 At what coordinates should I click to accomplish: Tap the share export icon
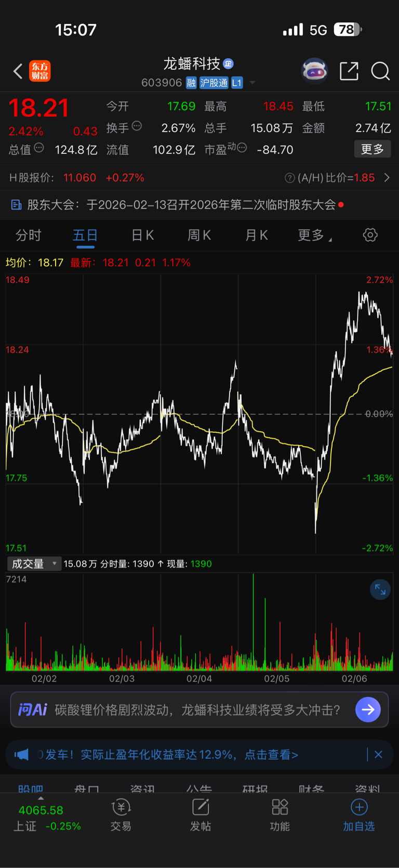point(349,71)
